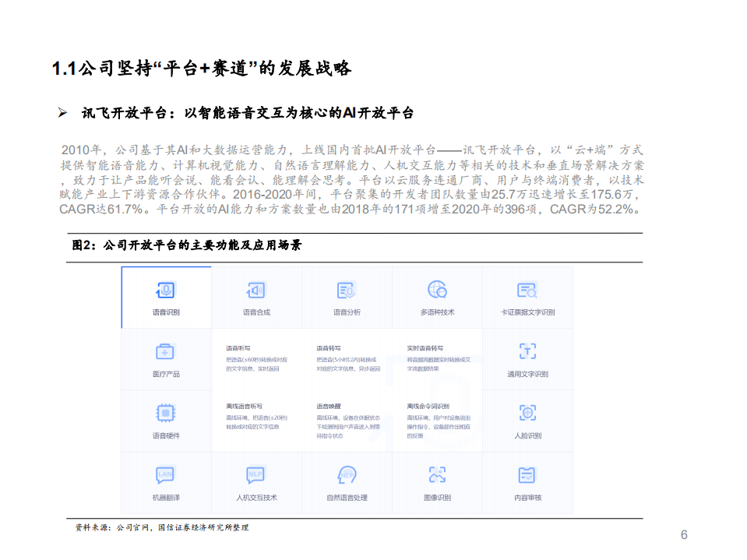Open the 通用文字识别 text-scan icon

click(527, 351)
